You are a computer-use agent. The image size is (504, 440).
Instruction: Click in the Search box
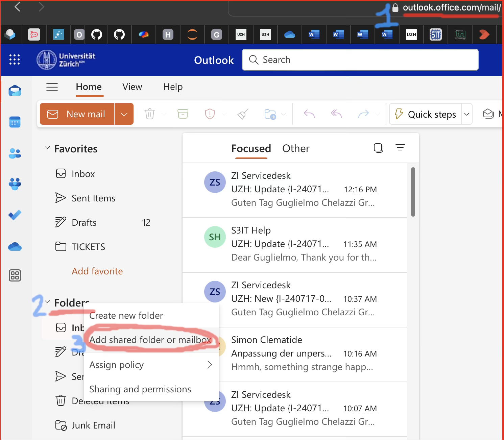360,60
